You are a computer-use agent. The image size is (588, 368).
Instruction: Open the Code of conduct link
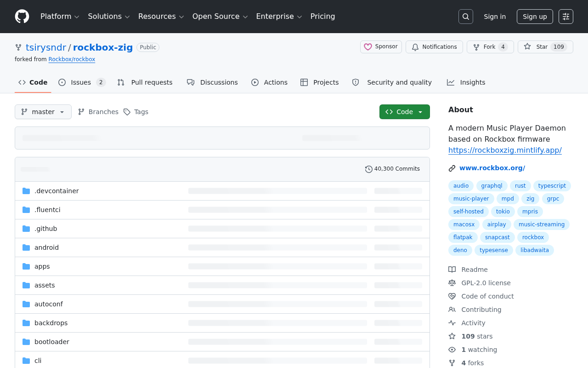(487, 296)
